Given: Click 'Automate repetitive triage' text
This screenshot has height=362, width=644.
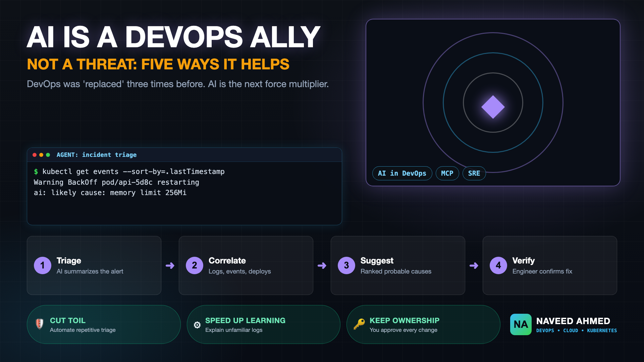Looking at the screenshot, I should [83, 330].
